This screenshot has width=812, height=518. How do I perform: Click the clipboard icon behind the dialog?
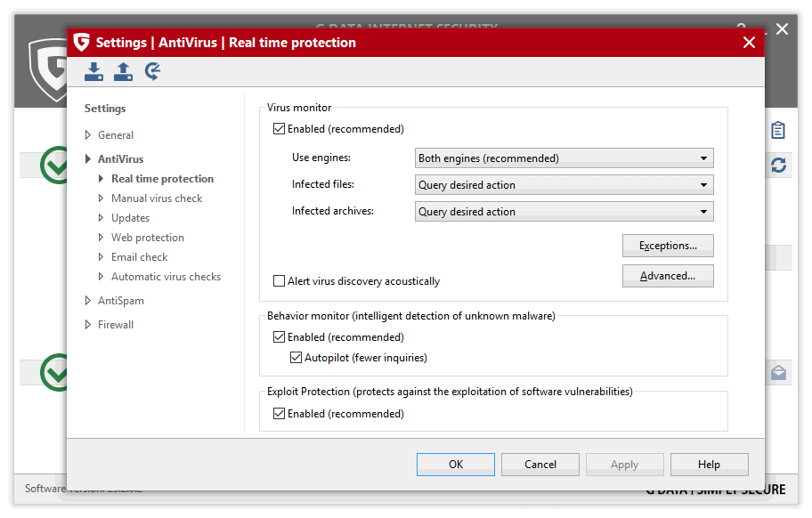click(778, 130)
